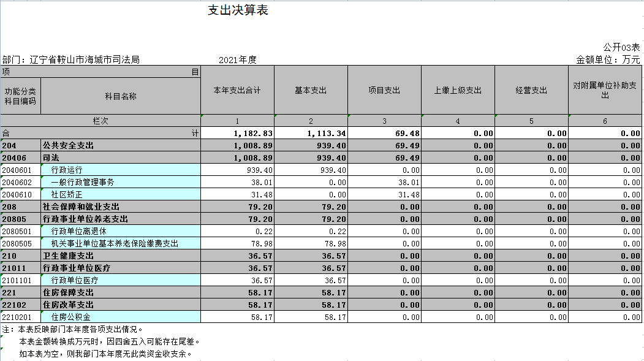Click code 22102
This screenshot has height=361, width=644.
(x=21, y=305)
